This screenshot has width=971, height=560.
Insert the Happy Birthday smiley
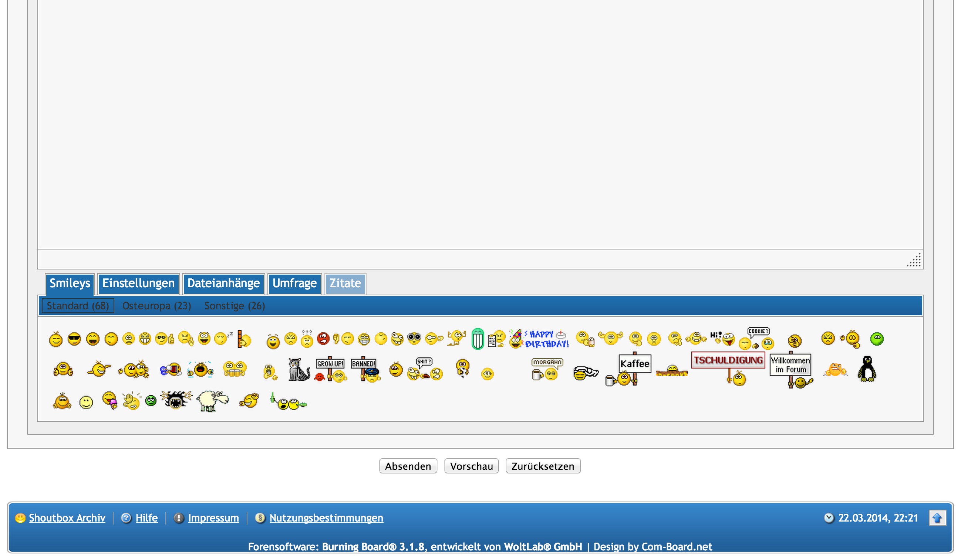point(539,339)
